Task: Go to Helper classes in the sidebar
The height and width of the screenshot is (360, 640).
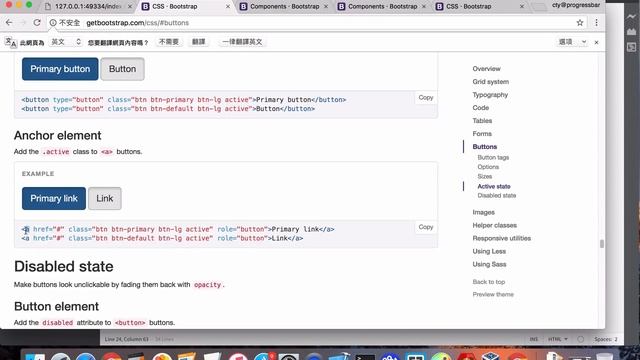Action: [494, 225]
